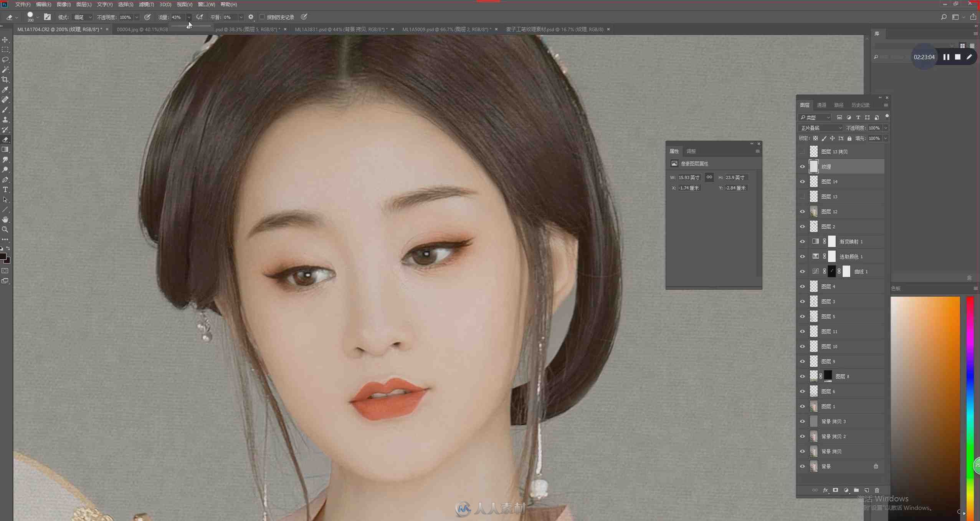980x521 pixels.
Task: Lock transparent pixels icon
Action: tap(815, 138)
